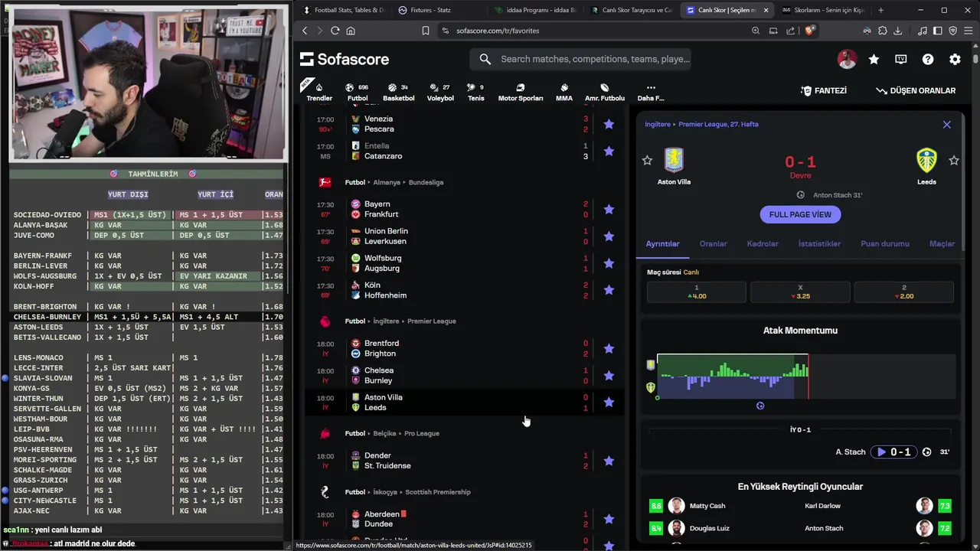Open Sofascore settings gear
This screenshot has height=551, width=980.
[x=955, y=59]
